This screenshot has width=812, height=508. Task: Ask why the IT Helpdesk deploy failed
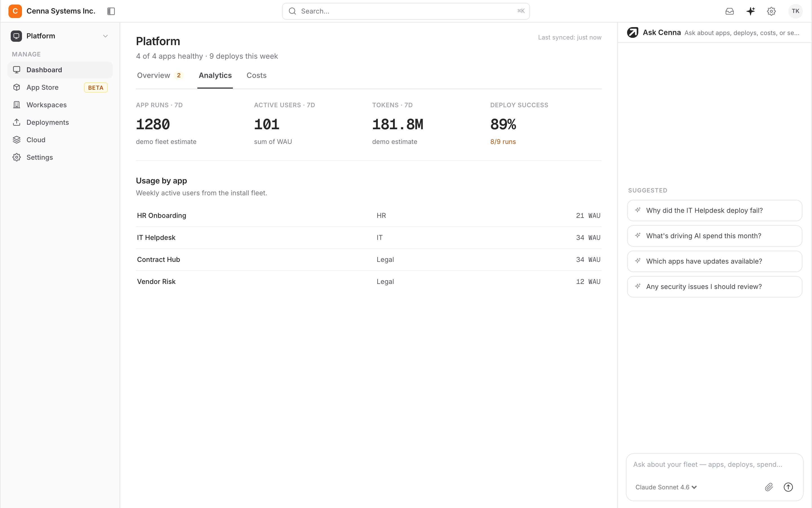tap(714, 210)
